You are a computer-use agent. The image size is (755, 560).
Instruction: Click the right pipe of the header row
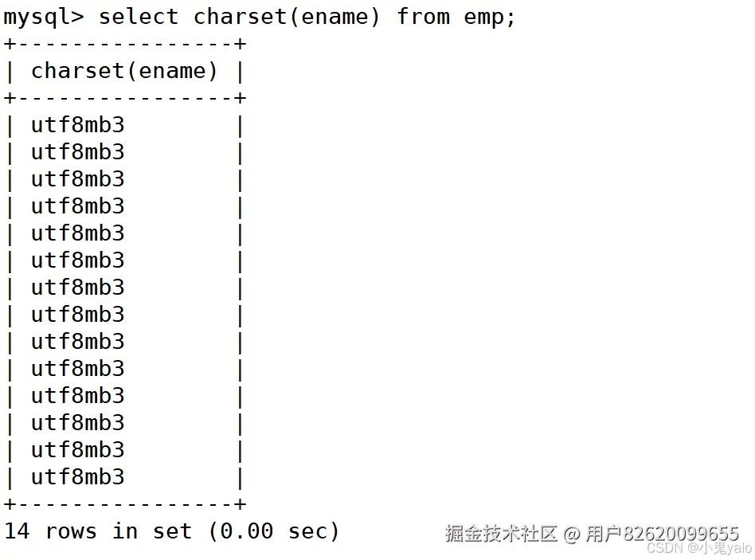(240, 71)
